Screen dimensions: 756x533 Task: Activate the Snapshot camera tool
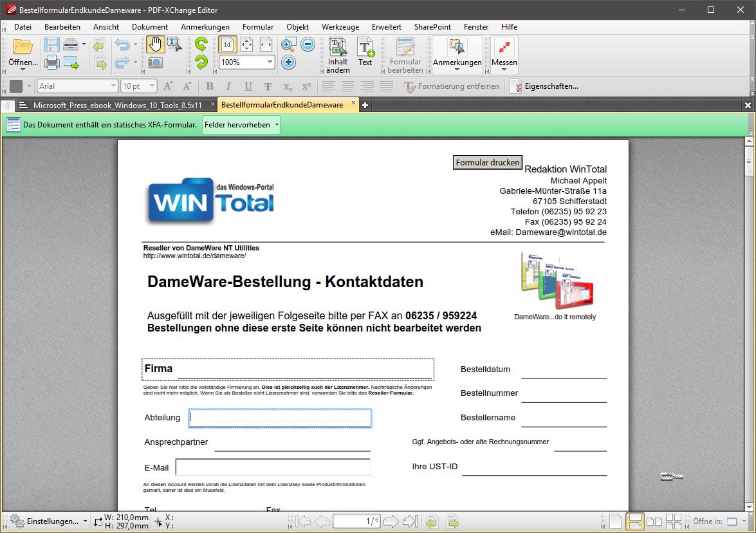click(x=155, y=62)
